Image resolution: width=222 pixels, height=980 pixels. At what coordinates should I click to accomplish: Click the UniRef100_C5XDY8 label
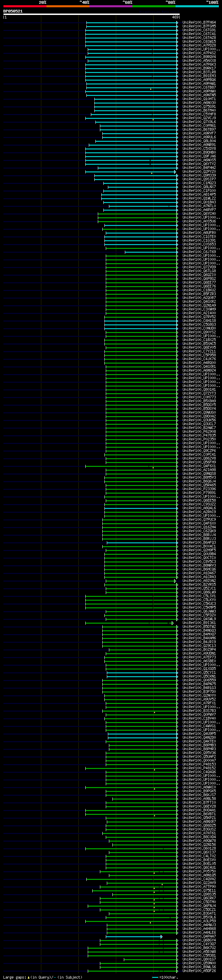pyautogui.click(x=199, y=149)
